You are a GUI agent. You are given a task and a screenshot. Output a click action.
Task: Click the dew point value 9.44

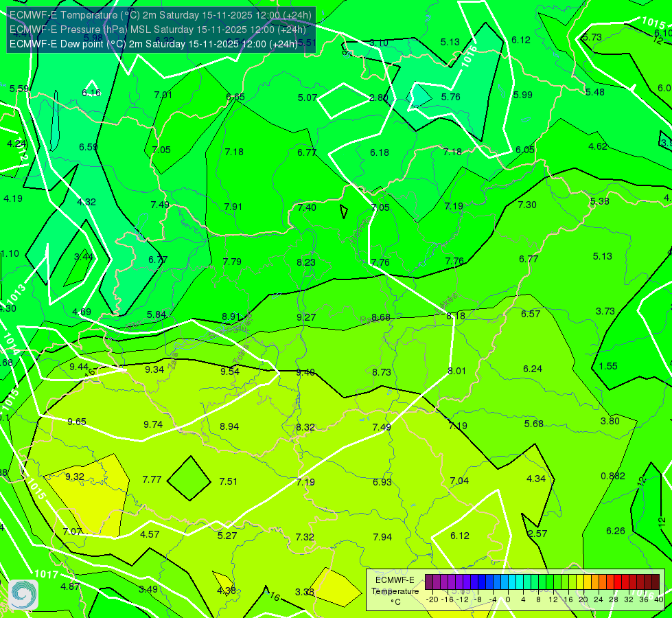pyautogui.click(x=79, y=367)
